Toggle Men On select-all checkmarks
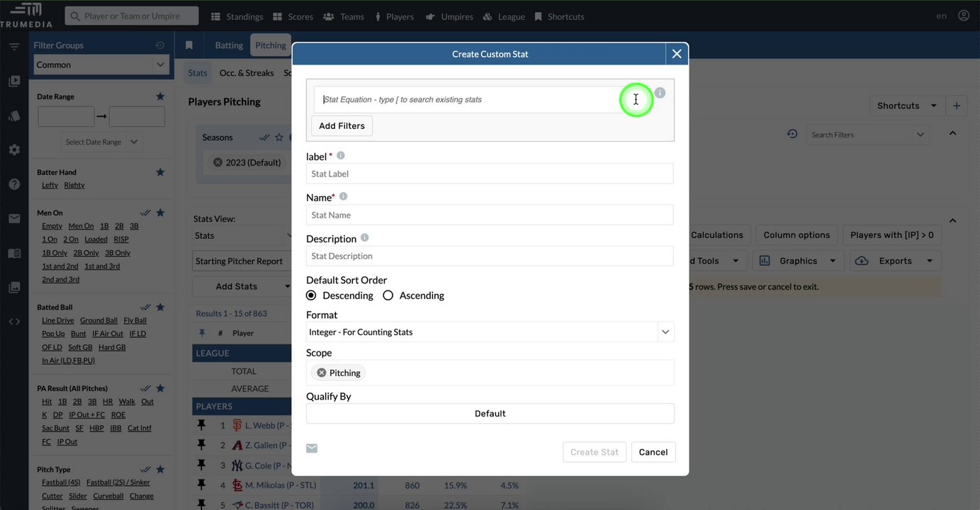 tap(145, 212)
